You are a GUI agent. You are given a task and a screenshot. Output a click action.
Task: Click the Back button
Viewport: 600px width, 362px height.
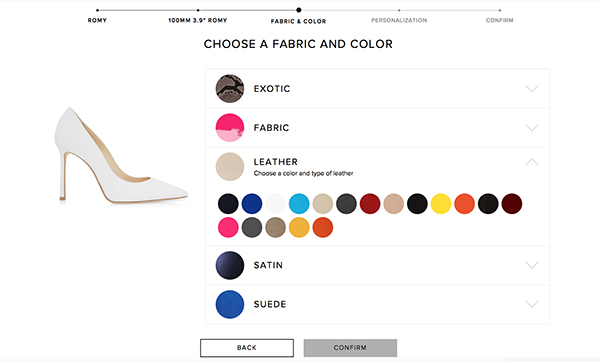(247, 348)
